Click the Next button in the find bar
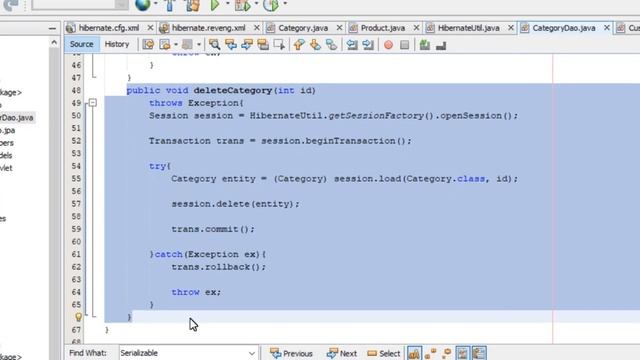The image size is (640, 360). pos(342,353)
